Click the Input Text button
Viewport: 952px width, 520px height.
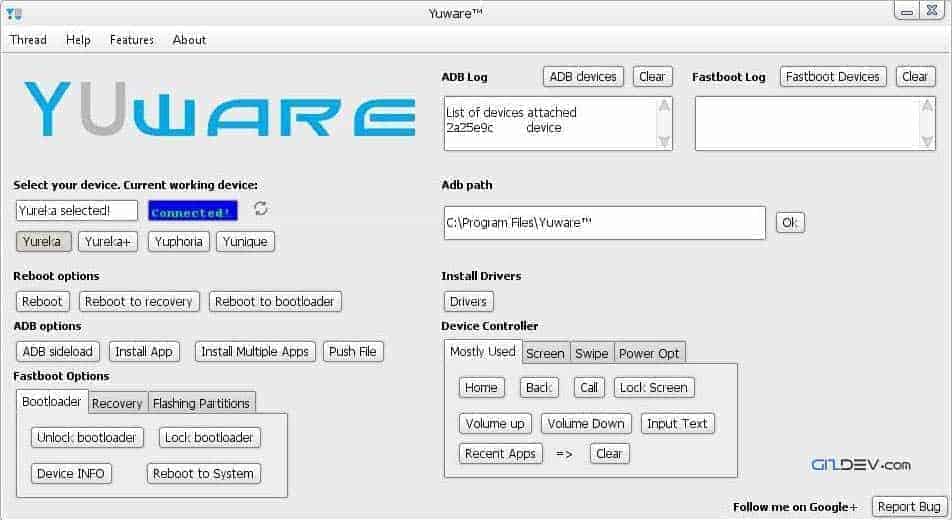pos(678,423)
